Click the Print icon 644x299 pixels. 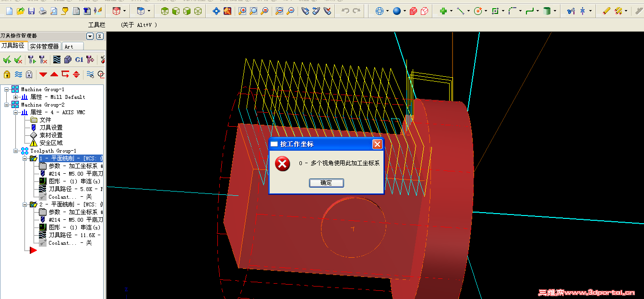42,11
